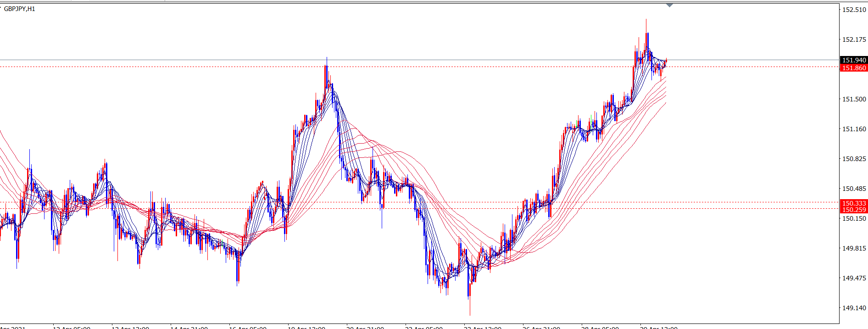
Task: Click the 149.815 price scale value
Action: point(854,248)
